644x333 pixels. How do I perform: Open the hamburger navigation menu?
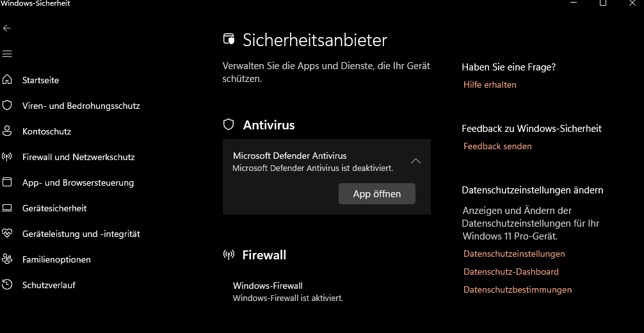(7, 54)
